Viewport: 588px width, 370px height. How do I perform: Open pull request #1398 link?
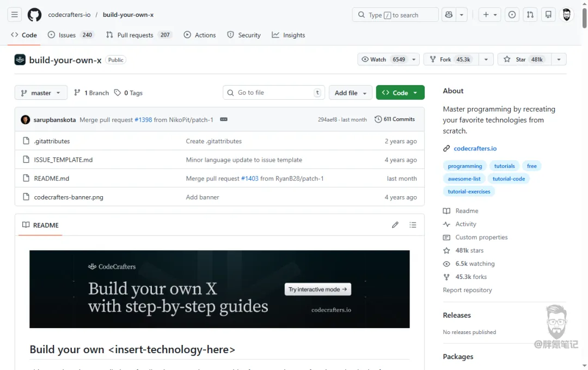[143, 120]
